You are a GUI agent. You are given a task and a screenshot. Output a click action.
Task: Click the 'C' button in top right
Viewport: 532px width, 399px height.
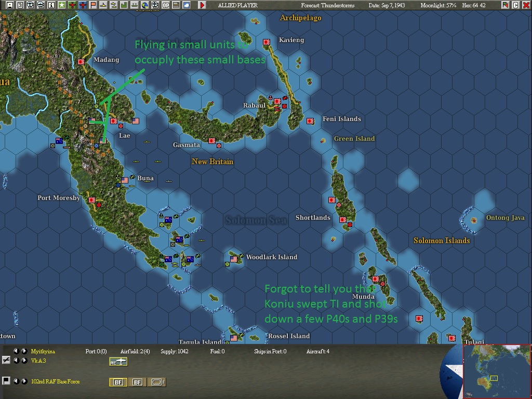(x=515, y=5)
